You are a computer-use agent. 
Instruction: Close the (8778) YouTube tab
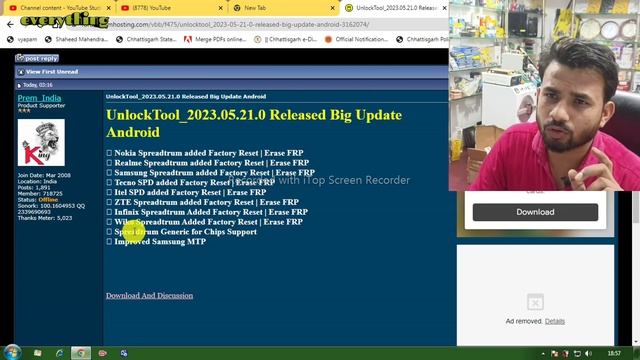tap(220, 8)
